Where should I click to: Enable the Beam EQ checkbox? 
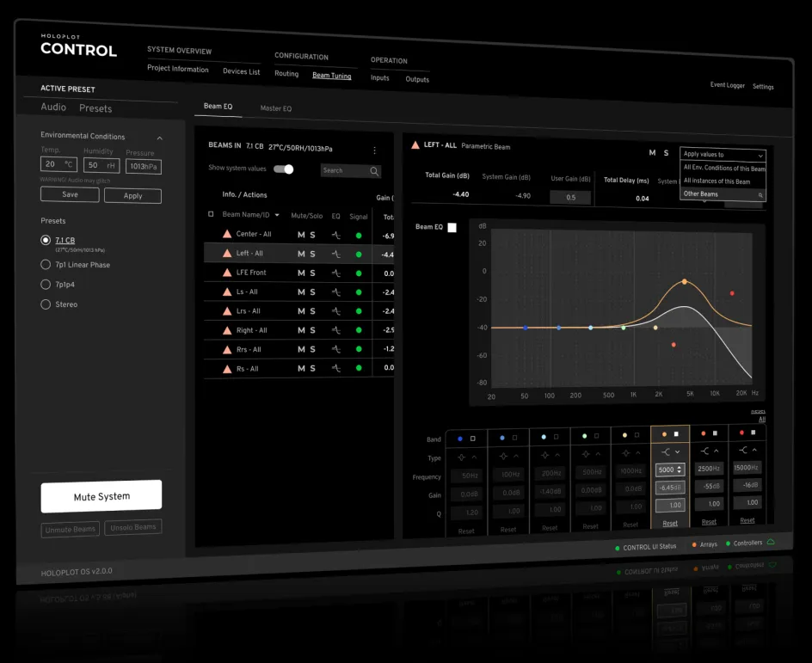tap(452, 227)
